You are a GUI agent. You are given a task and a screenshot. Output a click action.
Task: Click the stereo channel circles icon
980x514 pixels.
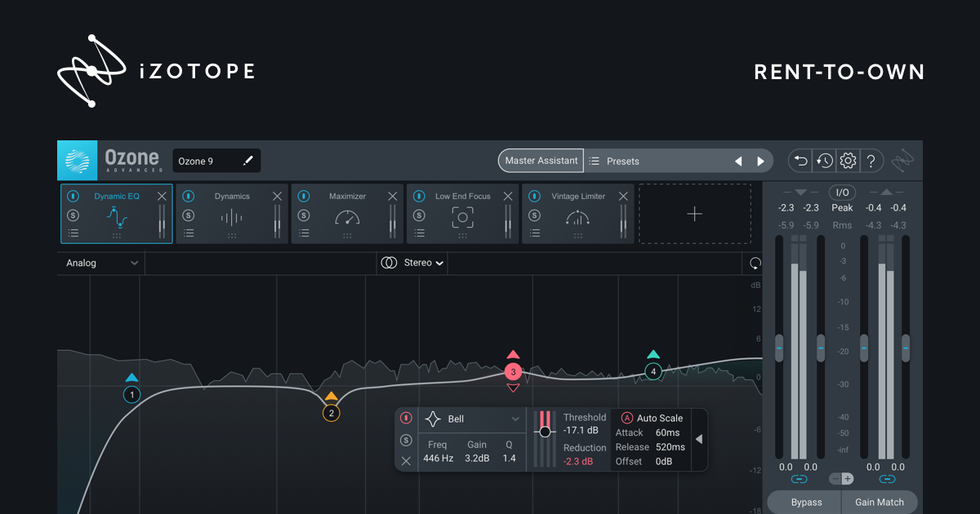click(389, 263)
